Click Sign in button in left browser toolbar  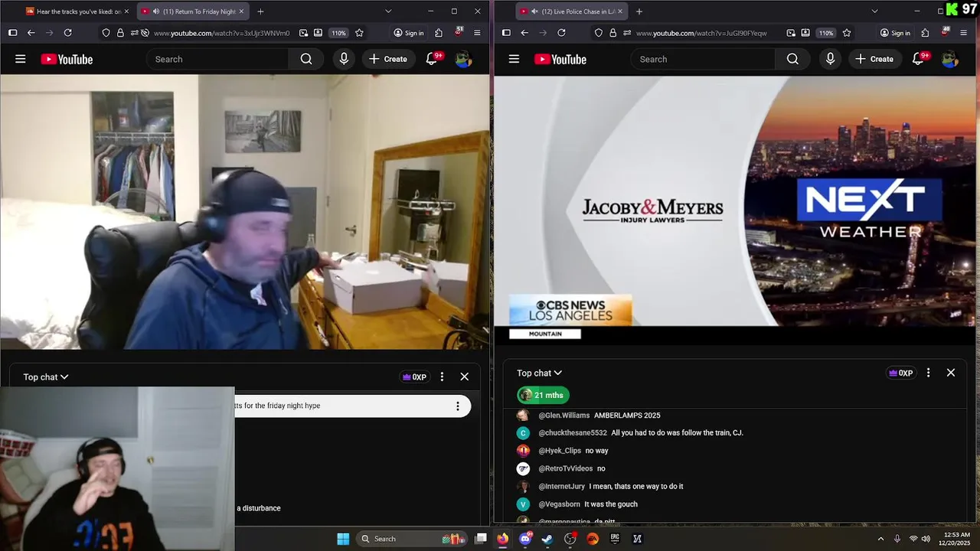(x=408, y=33)
